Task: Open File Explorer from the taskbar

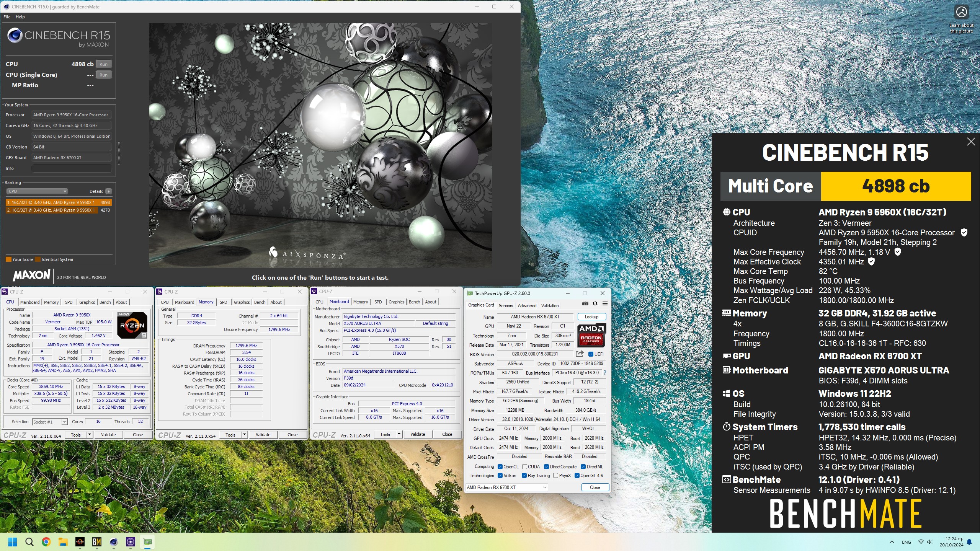Action: coord(63,542)
